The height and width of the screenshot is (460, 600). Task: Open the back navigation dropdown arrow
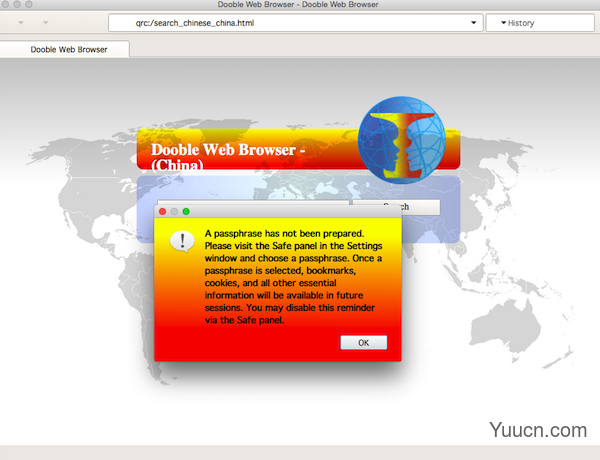[x=21, y=23]
